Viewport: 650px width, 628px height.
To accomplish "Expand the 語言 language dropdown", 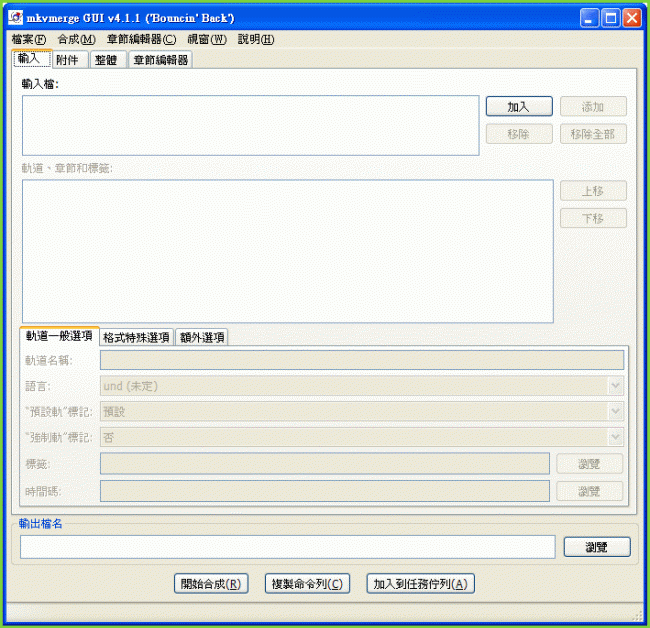I will click(616, 385).
